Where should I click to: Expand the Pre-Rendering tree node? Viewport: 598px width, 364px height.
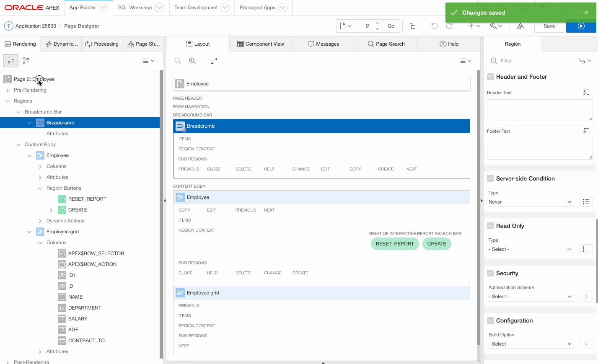click(8, 90)
